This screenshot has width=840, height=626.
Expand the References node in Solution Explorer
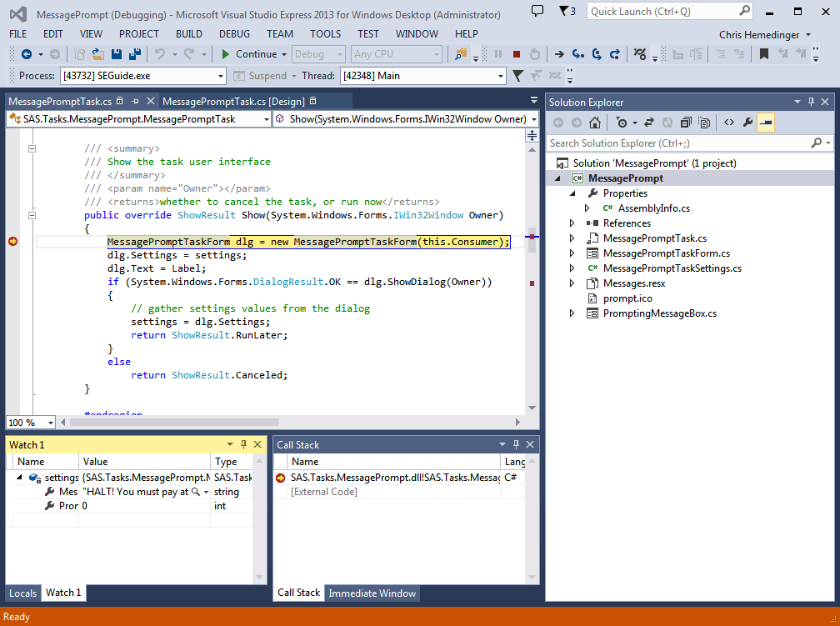click(x=571, y=223)
